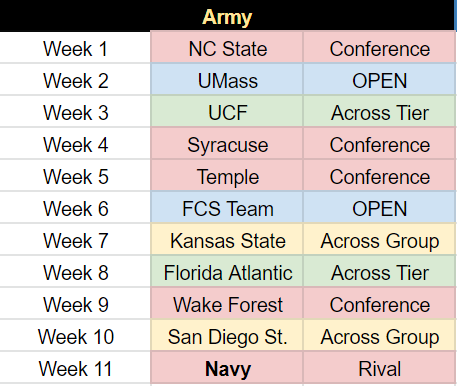Click the Conference cell beside Temple

coord(379,175)
